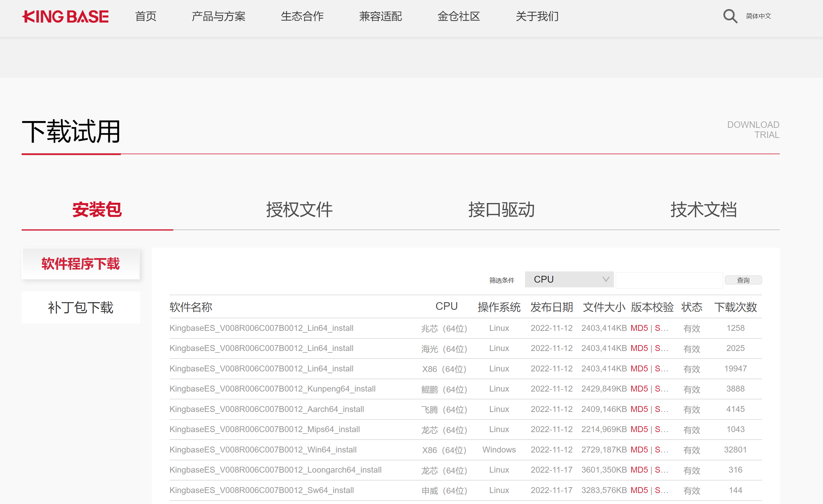The width and height of the screenshot is (823, 504).
Task: Focus the filter text input field
Action: tap(669, 280)
